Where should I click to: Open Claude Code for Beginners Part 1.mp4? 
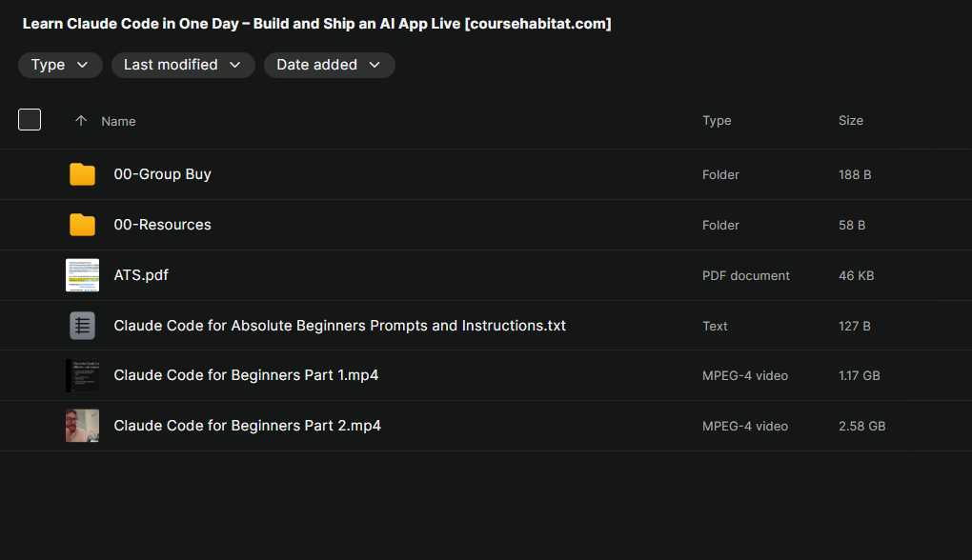(246, 375)
